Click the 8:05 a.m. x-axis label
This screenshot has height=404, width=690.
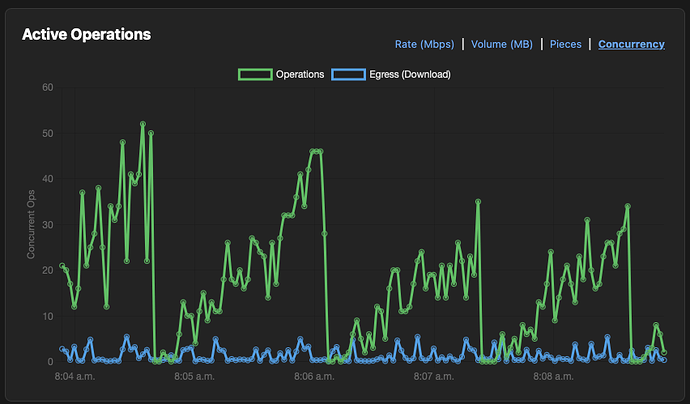pyautogui.click(x=195, y=377)
